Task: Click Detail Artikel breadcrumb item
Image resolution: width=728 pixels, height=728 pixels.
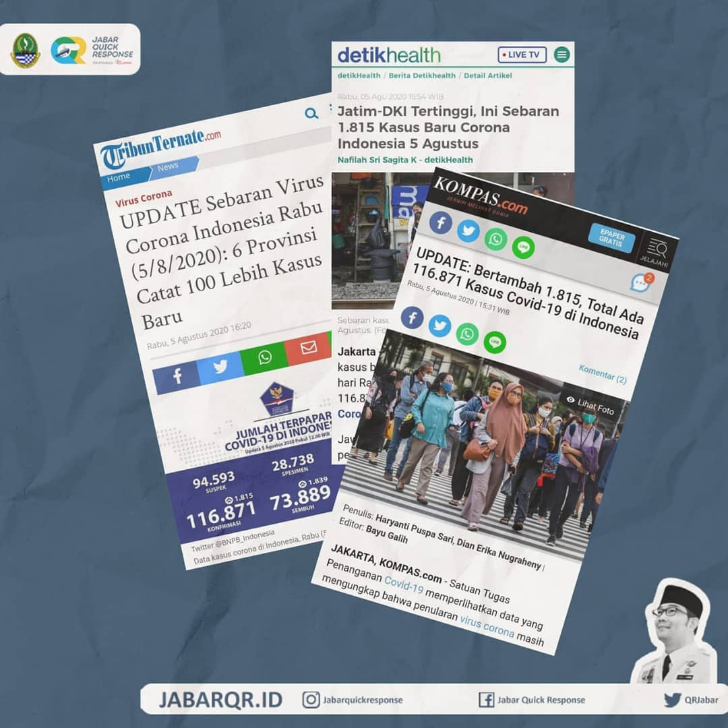Action: 488,75
